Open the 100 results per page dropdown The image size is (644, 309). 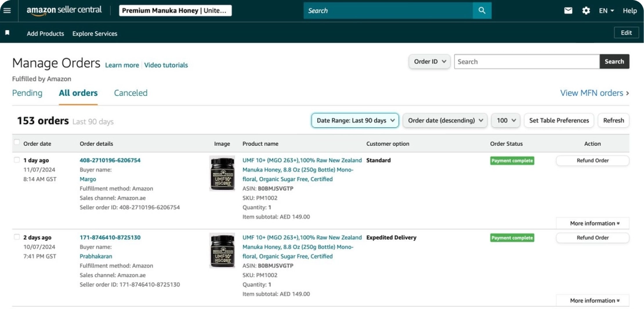pos(506,120)
